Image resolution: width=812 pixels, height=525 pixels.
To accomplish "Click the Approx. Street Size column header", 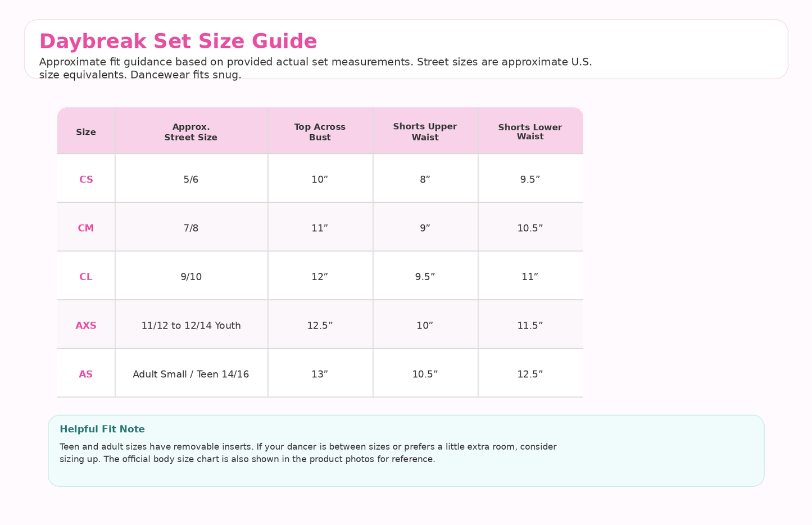I will tap(191, 132).
